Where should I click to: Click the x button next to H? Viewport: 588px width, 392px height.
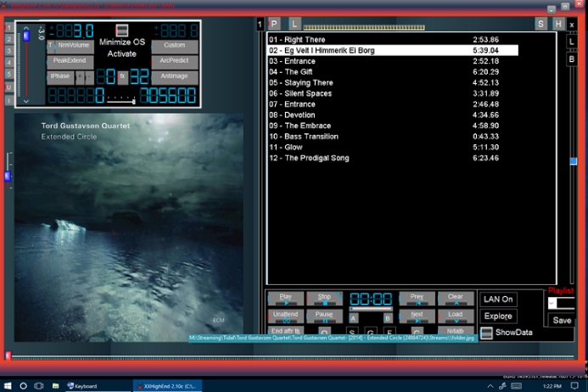(x=572, y=25)
